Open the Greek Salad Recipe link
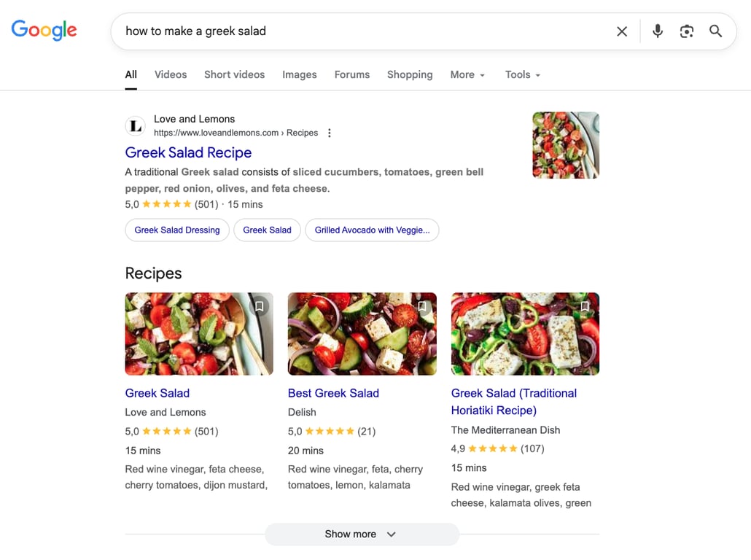The height and width of the screenshot is (560, 751). tap(188, 152)
